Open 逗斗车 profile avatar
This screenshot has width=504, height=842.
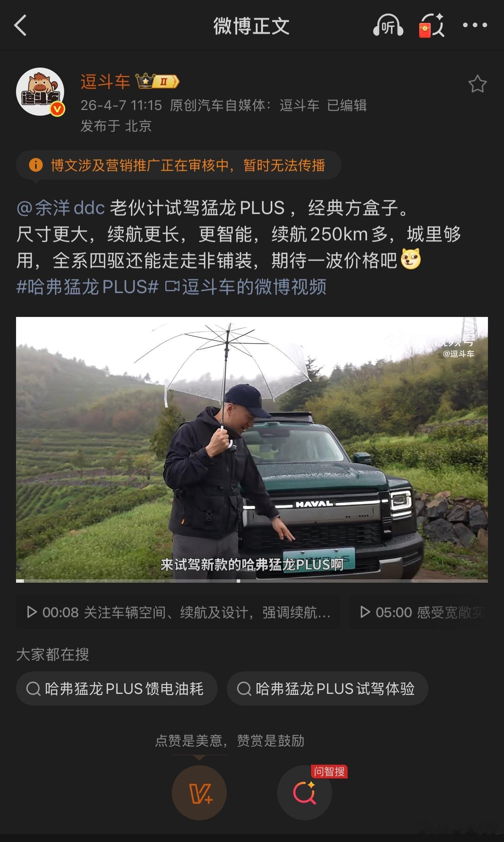[40, 92]
